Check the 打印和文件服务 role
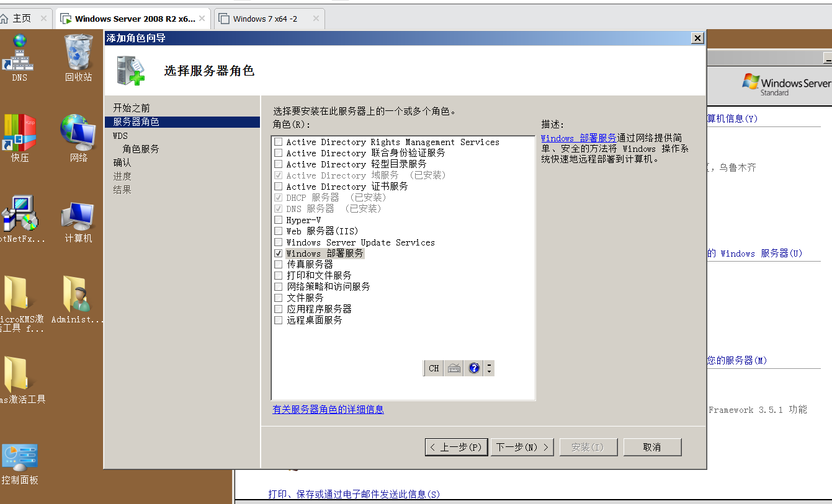This screenshot has height=504, width=832. (x=279, y=276)
